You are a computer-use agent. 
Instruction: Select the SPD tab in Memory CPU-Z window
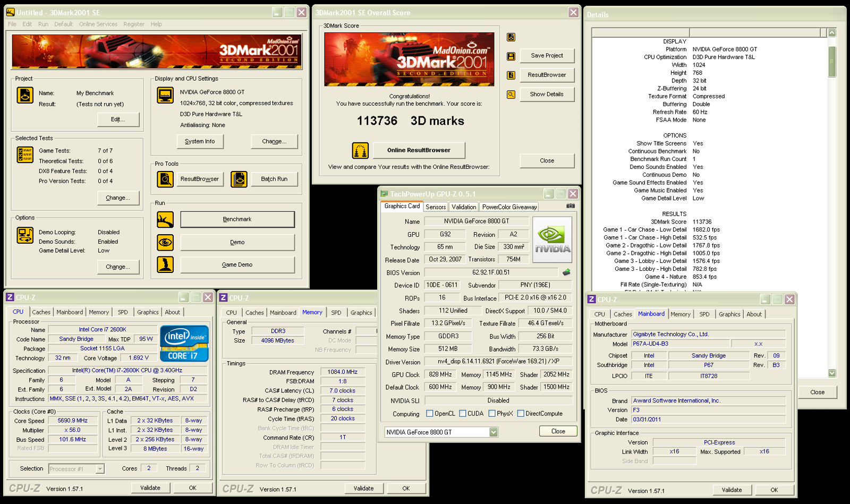(336, 313)
